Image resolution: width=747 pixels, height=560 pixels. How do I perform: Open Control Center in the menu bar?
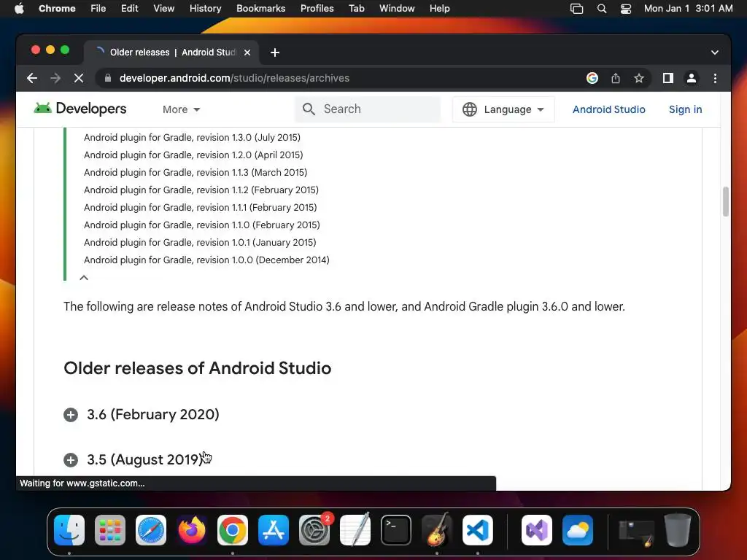pyautogui.click(x=625, y=9)
